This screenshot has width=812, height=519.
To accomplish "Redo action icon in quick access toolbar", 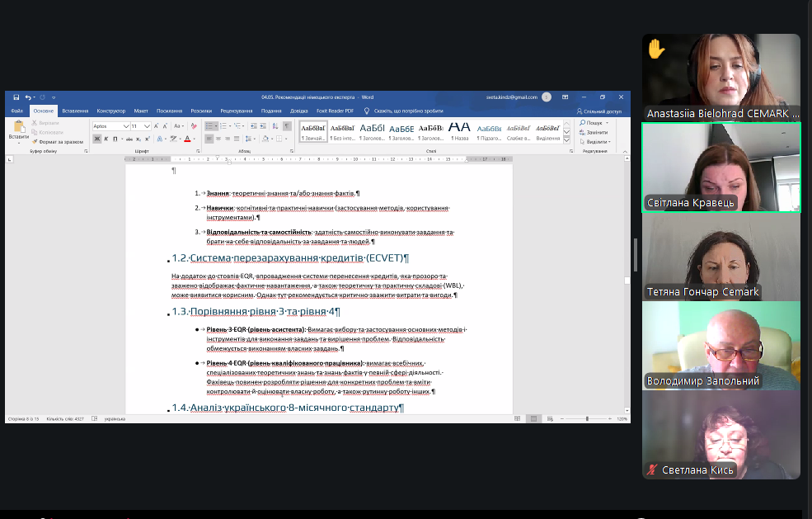I will (43, 97).
